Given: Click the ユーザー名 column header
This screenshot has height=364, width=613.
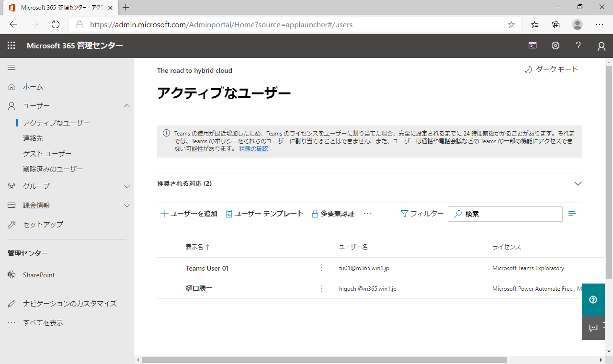Looking at the screenshot, I should (x=353, y=247).
